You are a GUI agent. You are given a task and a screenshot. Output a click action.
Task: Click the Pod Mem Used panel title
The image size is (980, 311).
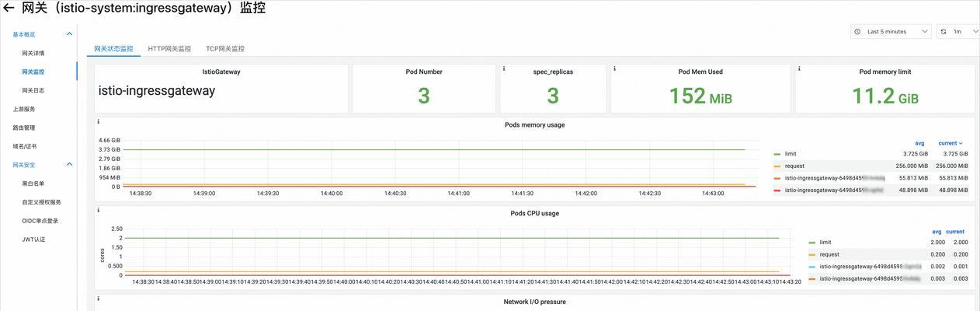[700, 72]
